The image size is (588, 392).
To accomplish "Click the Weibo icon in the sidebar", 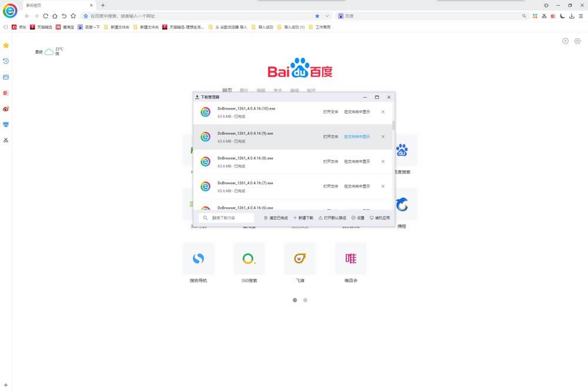I will point(6,109).
